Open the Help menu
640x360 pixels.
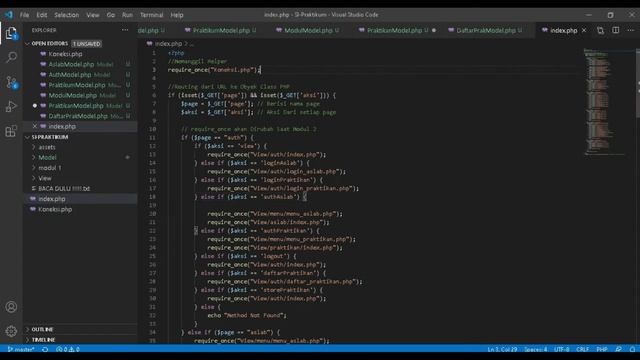pyautogui.click(x=177, y=15)
